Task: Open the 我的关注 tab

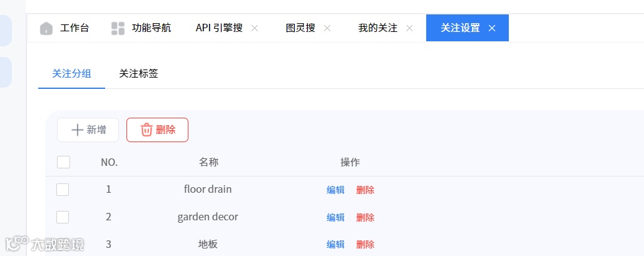Action: tap(377, 28)
